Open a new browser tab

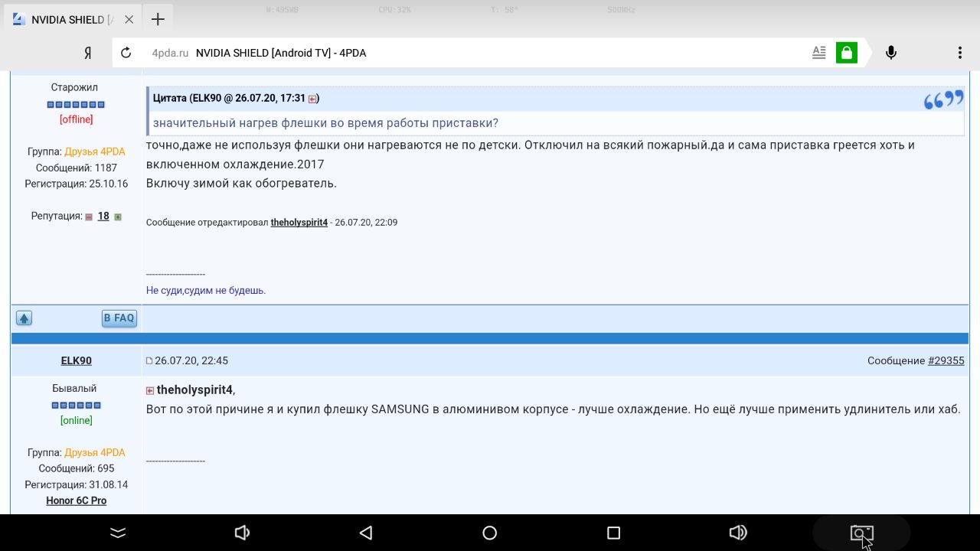158,19
